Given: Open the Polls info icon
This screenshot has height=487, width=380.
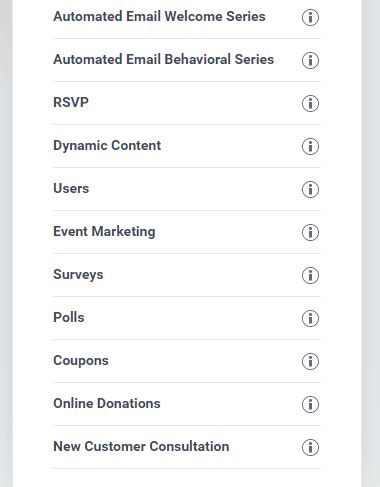Looking at the screenshot, I should coord(310,318).
